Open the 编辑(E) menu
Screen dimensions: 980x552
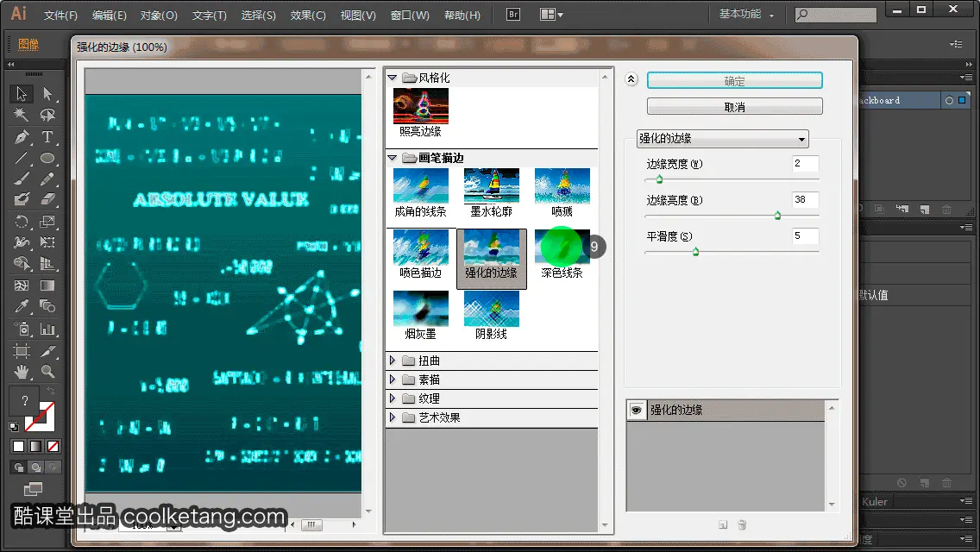click(110, 15)
